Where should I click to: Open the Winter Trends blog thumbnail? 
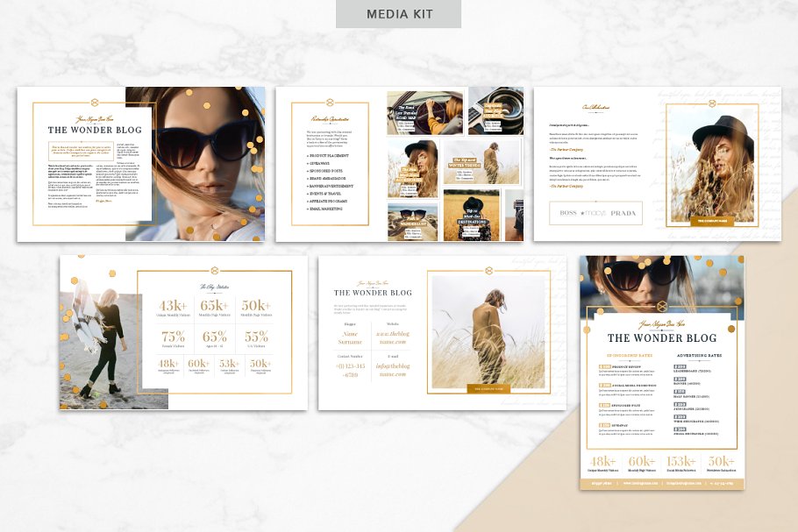coord(482,160)
